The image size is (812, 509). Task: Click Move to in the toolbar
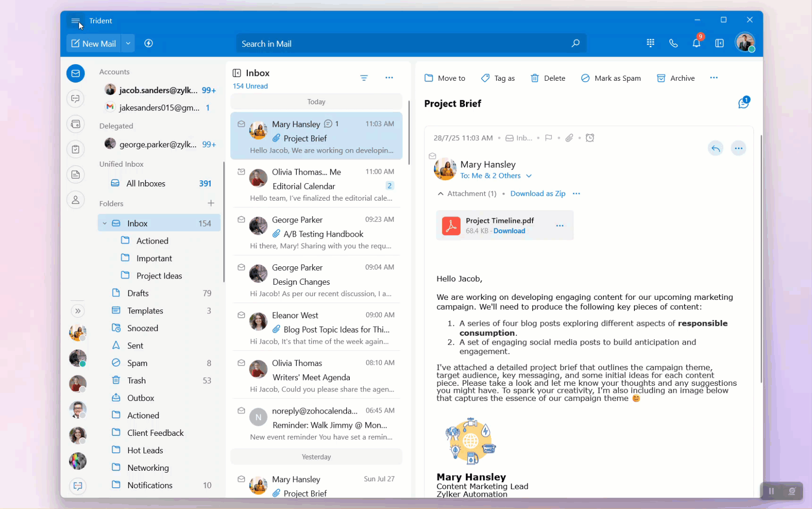pyautogui.click(x=445, y=78)
